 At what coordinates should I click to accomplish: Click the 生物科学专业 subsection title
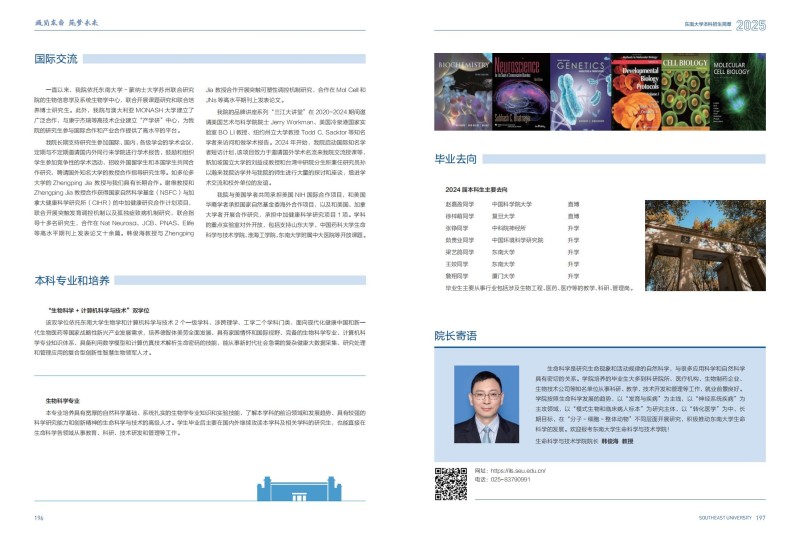point(63,371)
